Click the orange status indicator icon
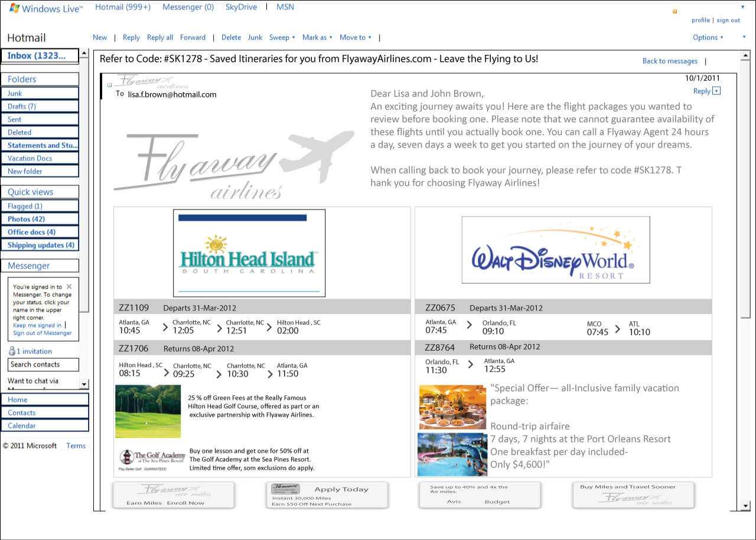This screenshot has height=540, width=756. pyautogui.click(x=675, y=11)
